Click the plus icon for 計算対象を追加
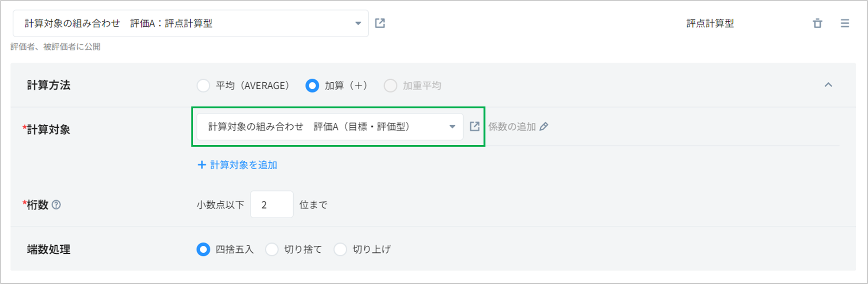 coord(201,165)
